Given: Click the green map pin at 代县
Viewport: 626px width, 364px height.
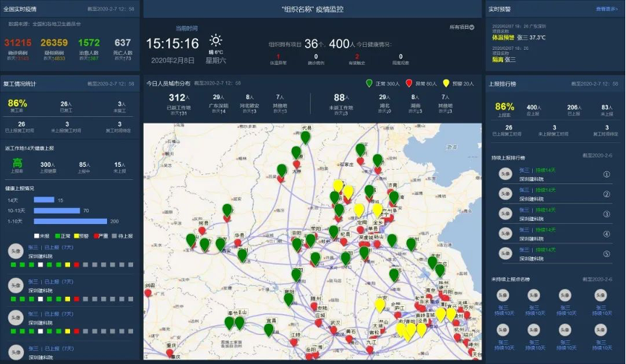Looking at the screenshot, I should coord(306,137).
